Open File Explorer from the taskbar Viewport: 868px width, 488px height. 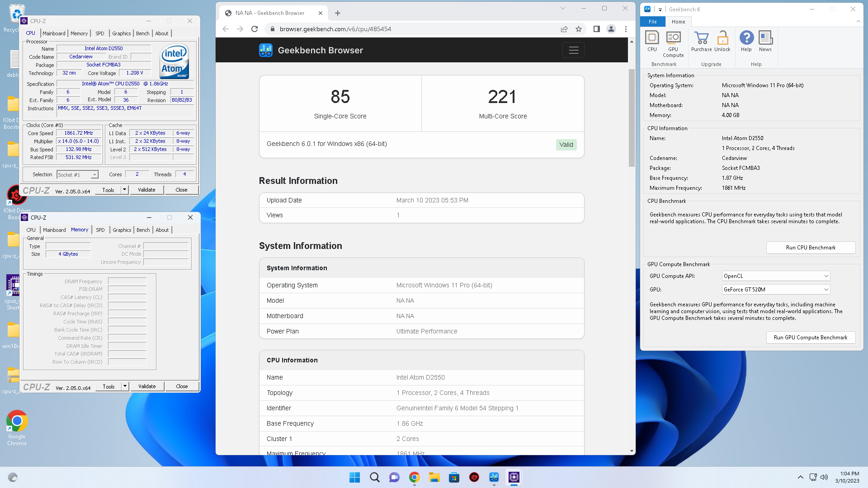pyautogui.click(x=434, y=477)
